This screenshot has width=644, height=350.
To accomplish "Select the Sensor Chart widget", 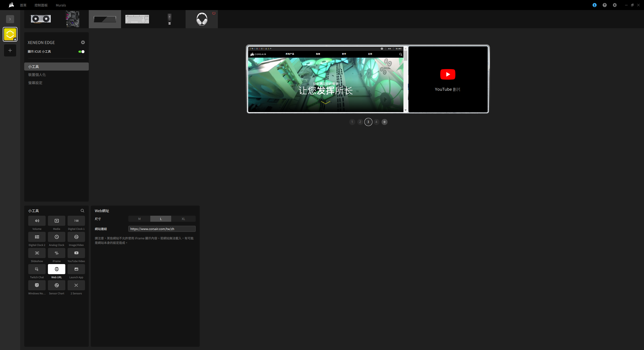I will coord(56,285).
